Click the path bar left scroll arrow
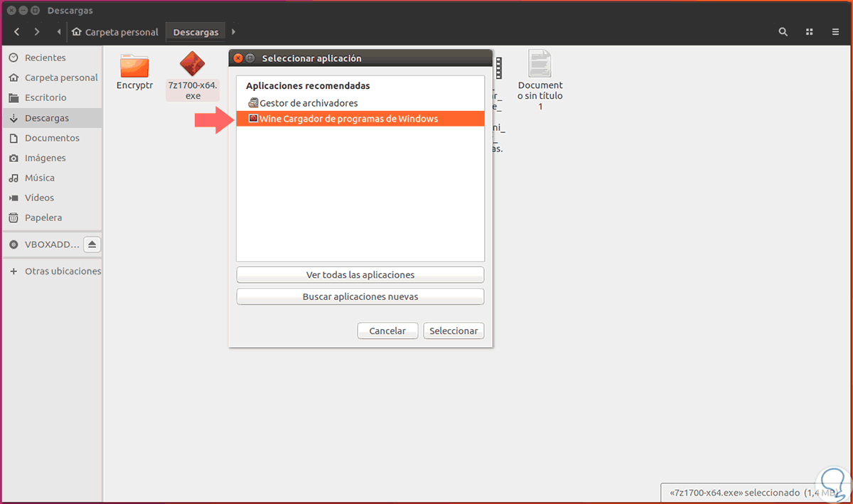The image size is (853, 504). click(x=58, y=32)
